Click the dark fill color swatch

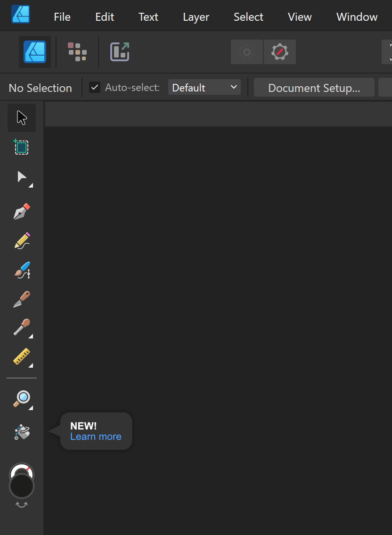[22, 486]
